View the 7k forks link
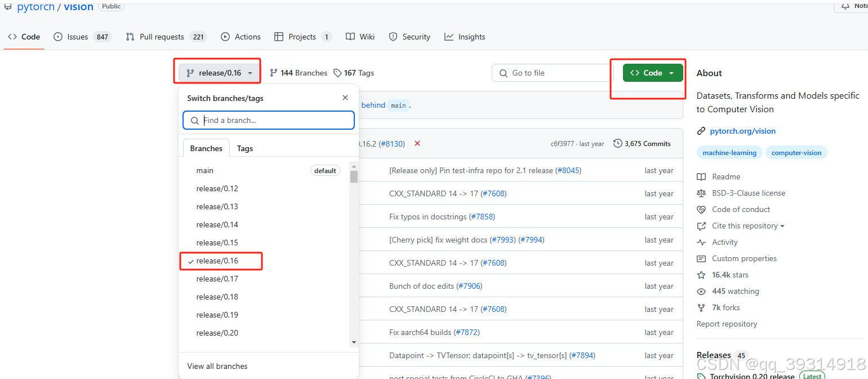This screenshot has height=379, width=868. point(718,307)
